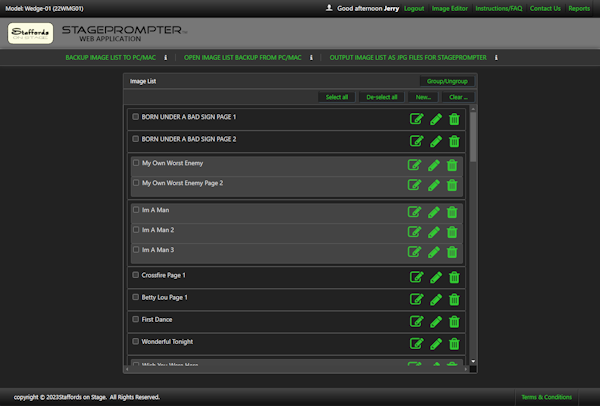Delete My Own Worst Enemy Page 2
This screenshot has height=406, width=600.
coord(452,185)
